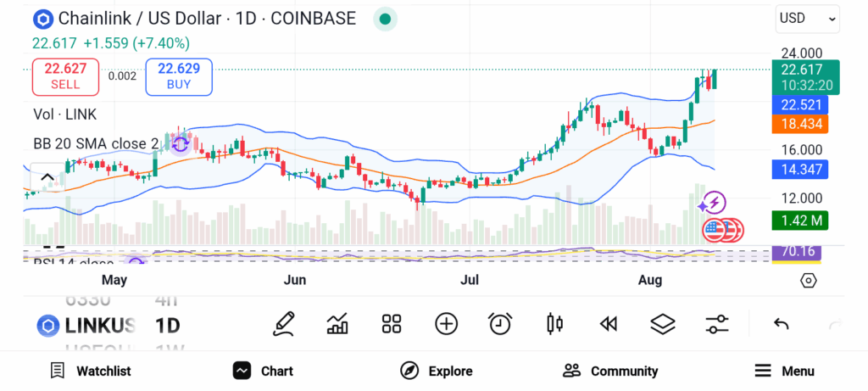Open the Community tab
Image resolution: width=868 pixels, height=391 pixels.
pos(610,371)
